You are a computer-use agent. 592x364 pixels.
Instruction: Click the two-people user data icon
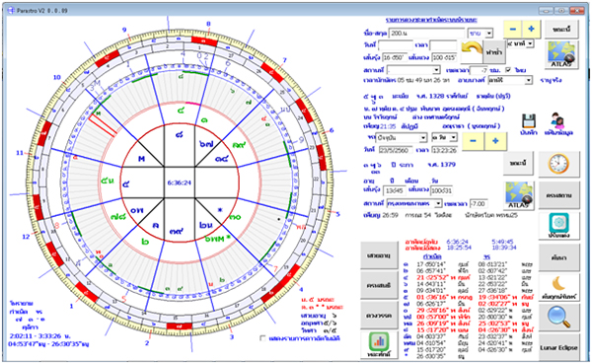(x=557, y=120)
